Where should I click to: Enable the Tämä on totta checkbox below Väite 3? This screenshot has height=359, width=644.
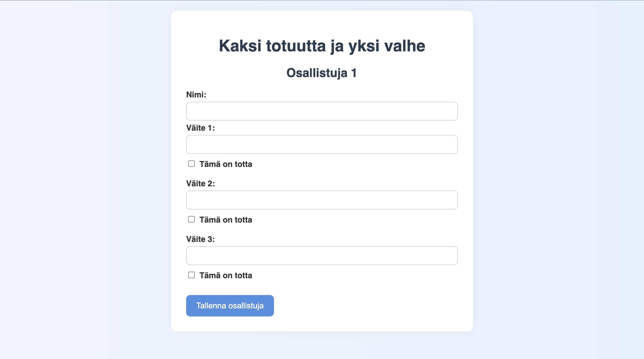[191, 275]
